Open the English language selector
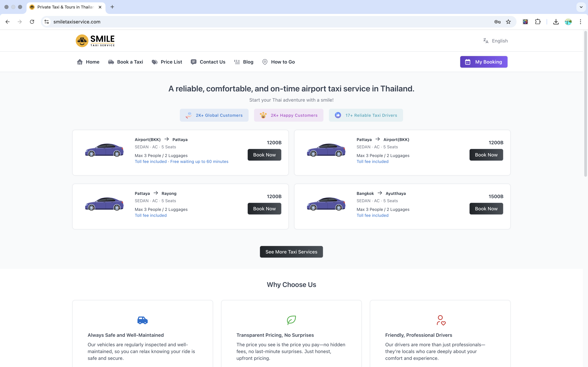 [495, 41]
